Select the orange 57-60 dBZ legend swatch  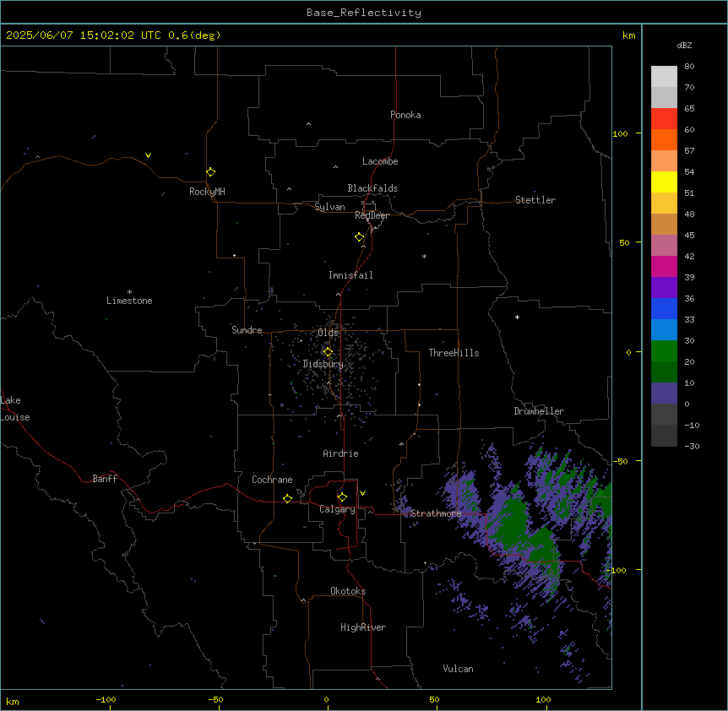(x=664, y=139)
